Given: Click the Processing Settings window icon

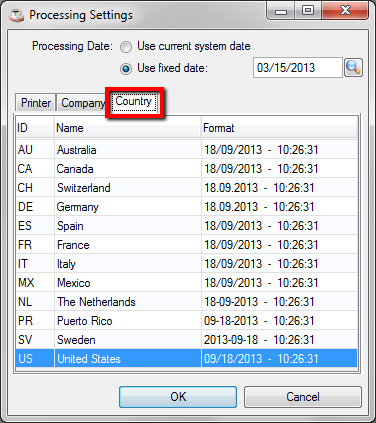Looking at the screenshot, I should [16, 15].
